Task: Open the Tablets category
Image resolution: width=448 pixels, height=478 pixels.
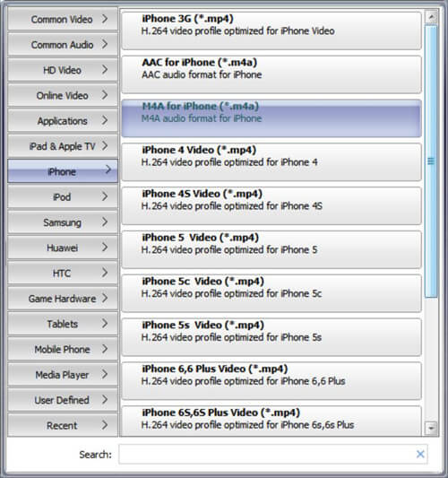Action: (63, 324)
